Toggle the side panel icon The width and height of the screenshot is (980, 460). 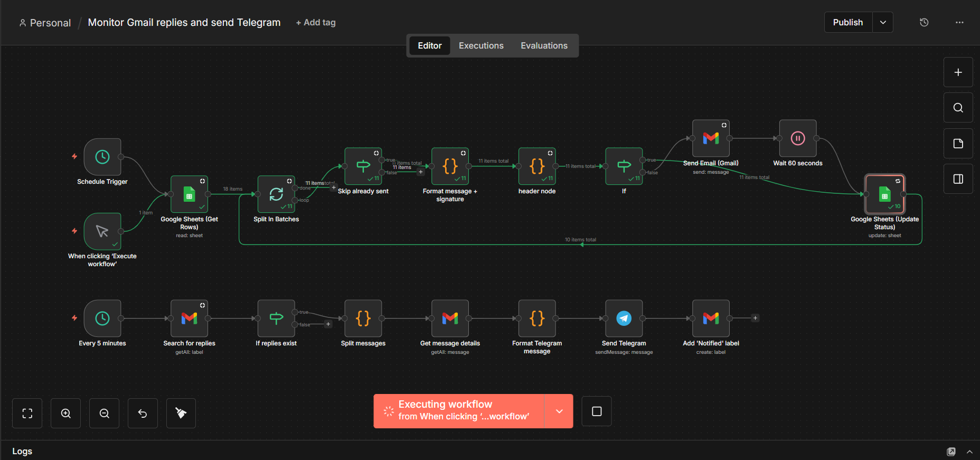tap(958, 179)
